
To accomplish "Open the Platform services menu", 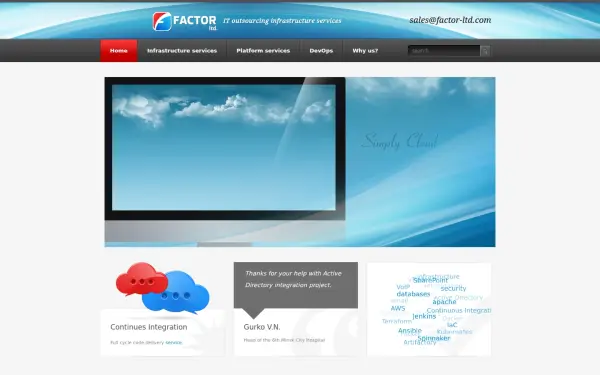I will pyautogui.click(x=263, y=51).
